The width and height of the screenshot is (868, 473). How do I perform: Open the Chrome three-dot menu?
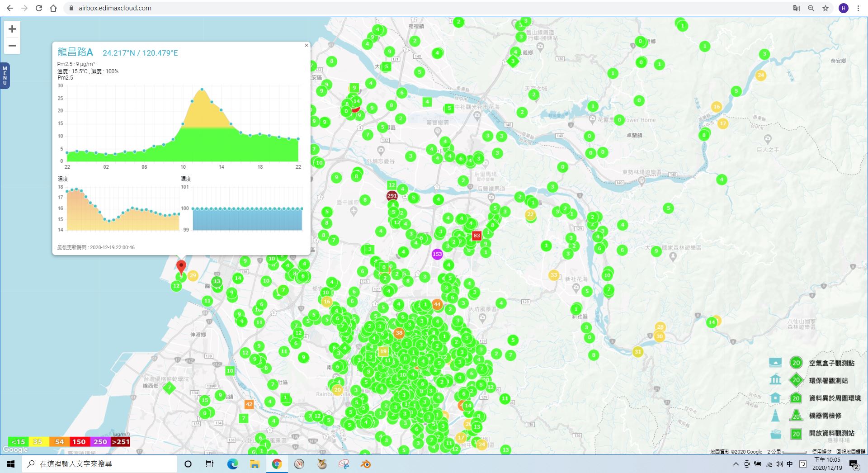(858, 8)
